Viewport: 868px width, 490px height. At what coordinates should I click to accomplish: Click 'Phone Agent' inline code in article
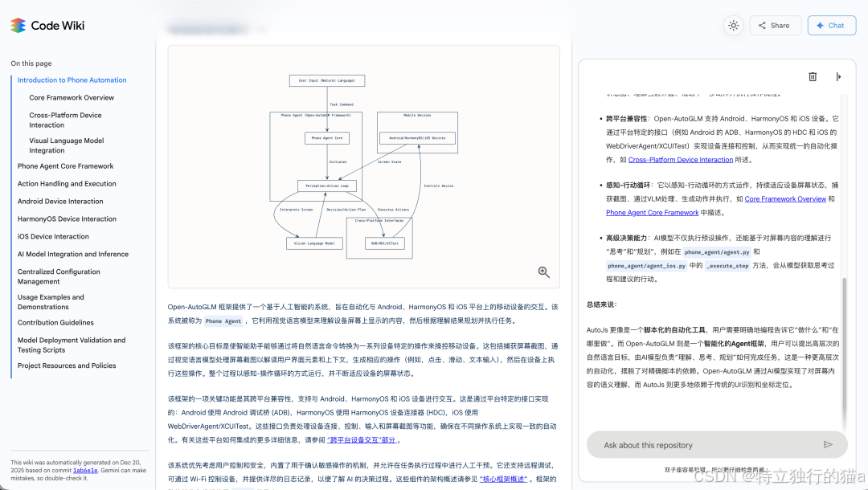tap(223, 321)
